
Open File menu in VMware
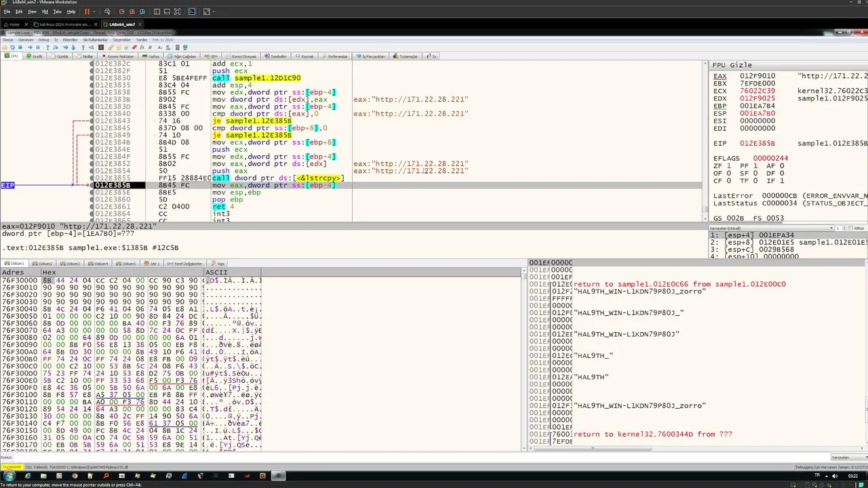tap(7, 12)
